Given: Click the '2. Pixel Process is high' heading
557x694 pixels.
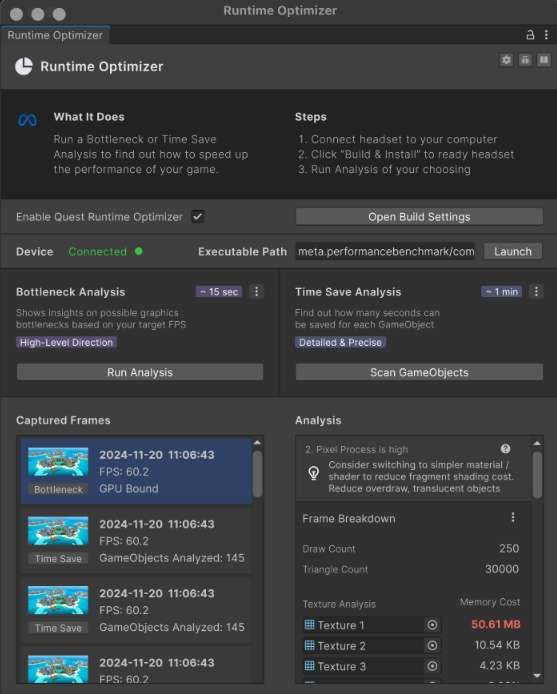Looking at the screenshot, I should 356,449.
